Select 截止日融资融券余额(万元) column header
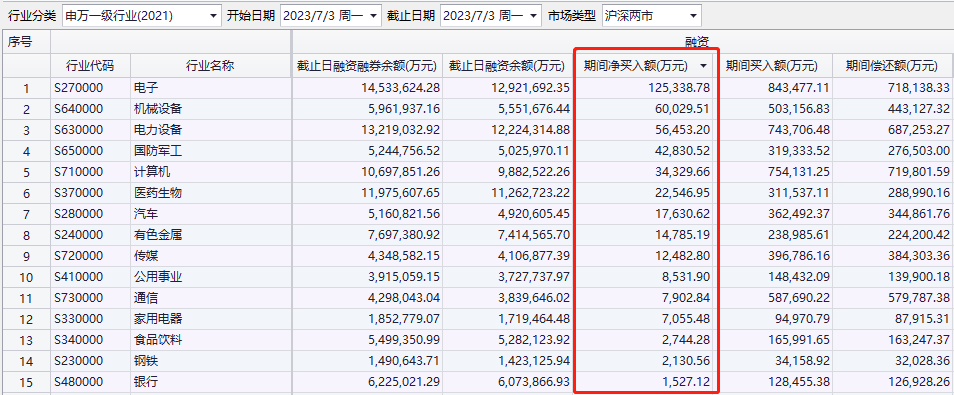The width and height of the screenshot is (954, 395). (367, 66)
